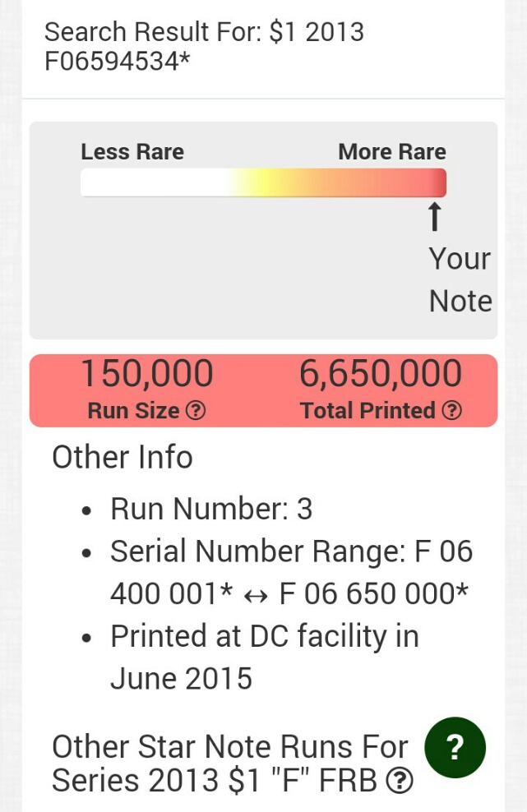
Task: Click the Run Number: 3 list item
Action: (211, 509)
